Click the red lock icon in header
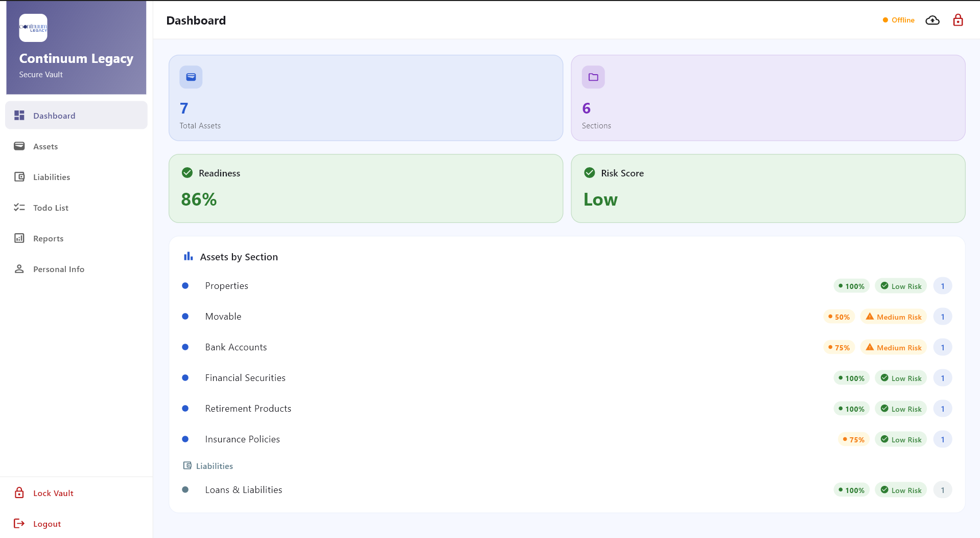The width and height of the screenshot is (980, 538). click(958, 20)
